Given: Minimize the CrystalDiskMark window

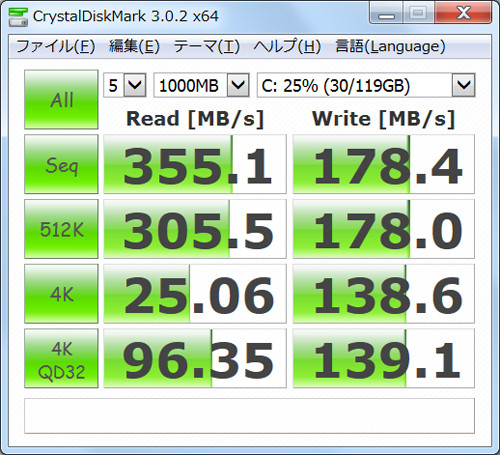Looking at the screenshot, I should (x=386, y=13).
